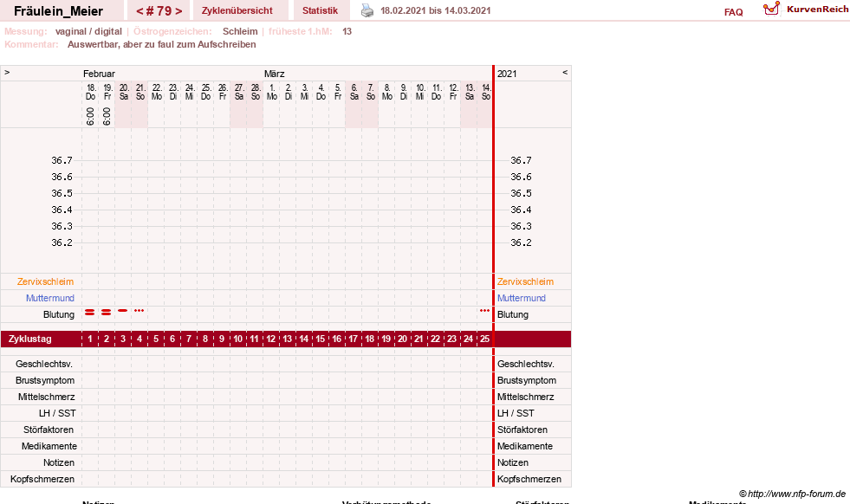Click the medium bleeding mark on day 3
The width and height of the screenshot is (850, 504).
pos(123,311)
